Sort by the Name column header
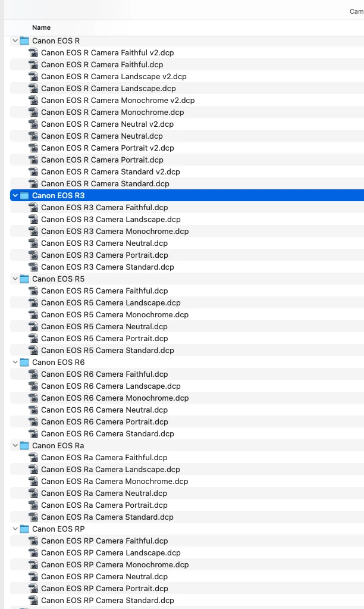Image resolution: width=364 pixels, height=609 pixels. pyautogui.click(x=41, y=27)
